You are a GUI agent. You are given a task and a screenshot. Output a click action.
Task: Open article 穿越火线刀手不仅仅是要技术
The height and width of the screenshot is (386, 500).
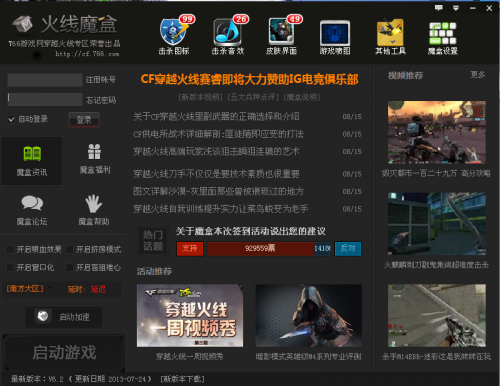[x=216, y=174]
